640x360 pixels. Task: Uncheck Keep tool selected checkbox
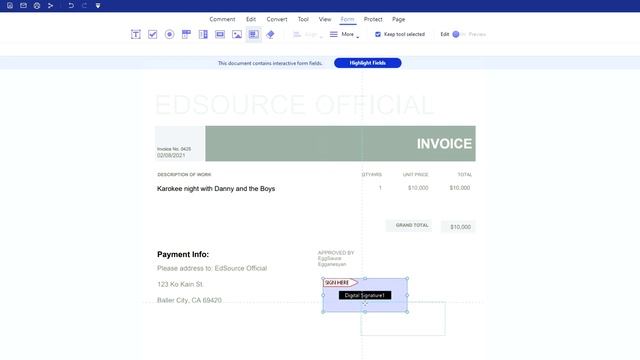point(378,34)
